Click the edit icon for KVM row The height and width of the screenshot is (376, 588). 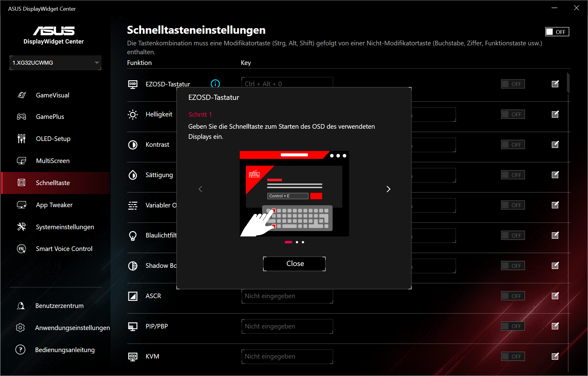[x=555, y=356]
